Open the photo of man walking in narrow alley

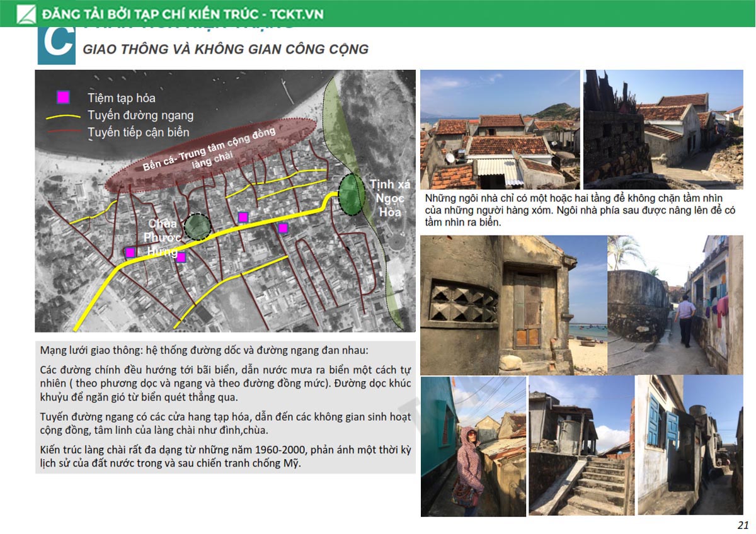pos(675,305)
